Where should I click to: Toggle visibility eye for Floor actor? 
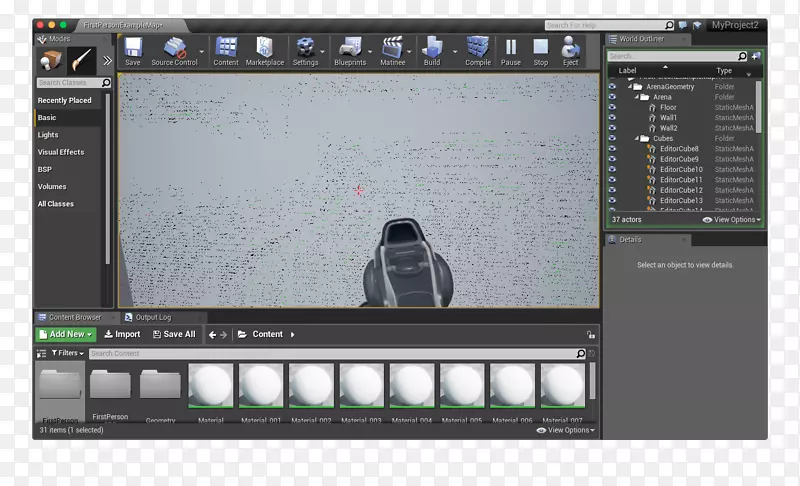(612, 108)
